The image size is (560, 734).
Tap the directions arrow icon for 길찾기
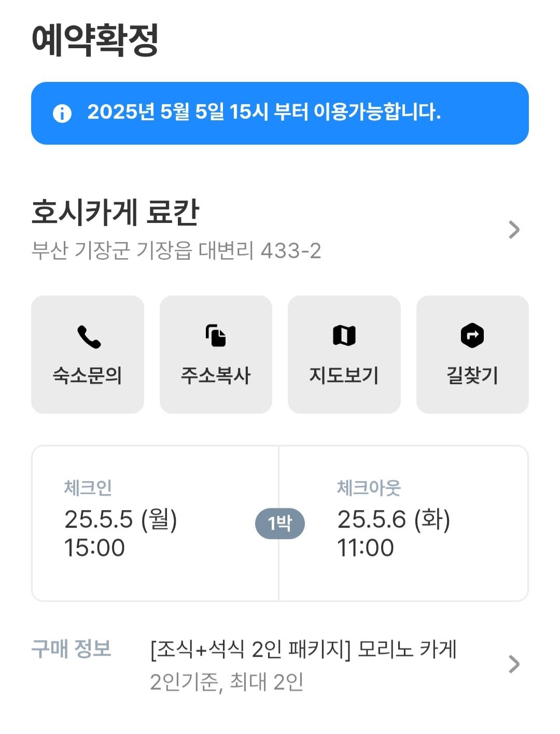pyautogui.click(x=472, y=335)
